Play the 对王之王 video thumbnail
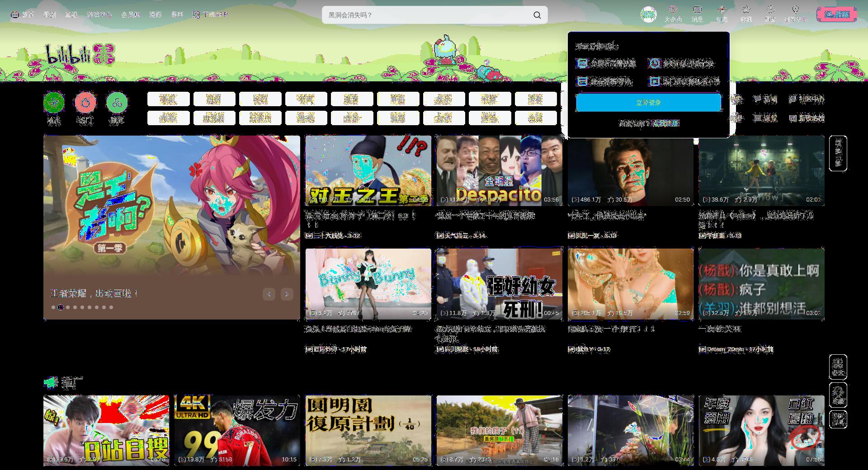The image size is (868, 470). [x=368, y=171]
